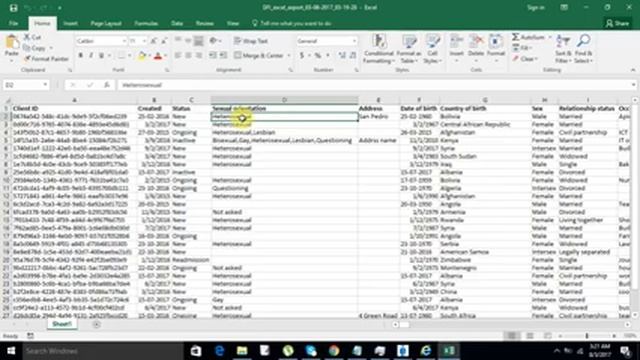Click the Paste clipboard icon
The image size is (640, 360).
pos(11,42)
